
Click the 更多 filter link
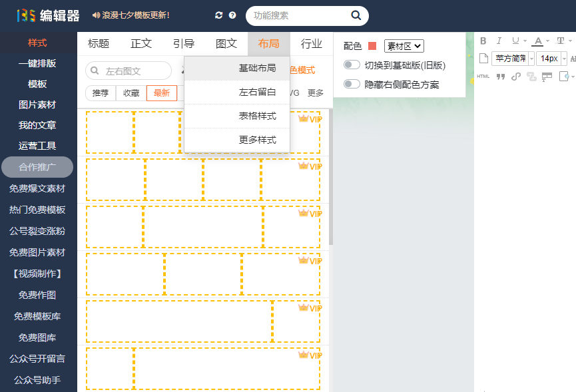coord(316,93)
